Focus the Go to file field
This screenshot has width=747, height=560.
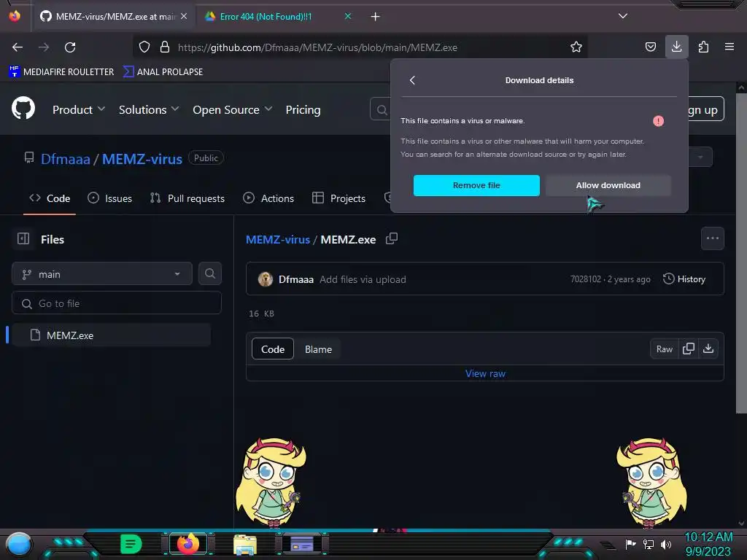(x=117, y=303)
